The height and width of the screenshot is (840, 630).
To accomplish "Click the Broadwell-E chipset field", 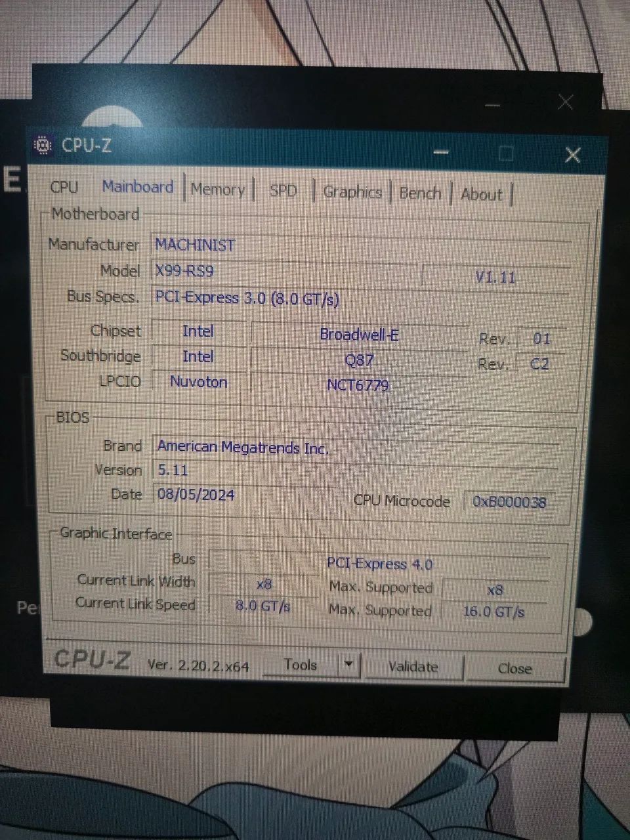I will pyautogui.click(x=359, y=335).
